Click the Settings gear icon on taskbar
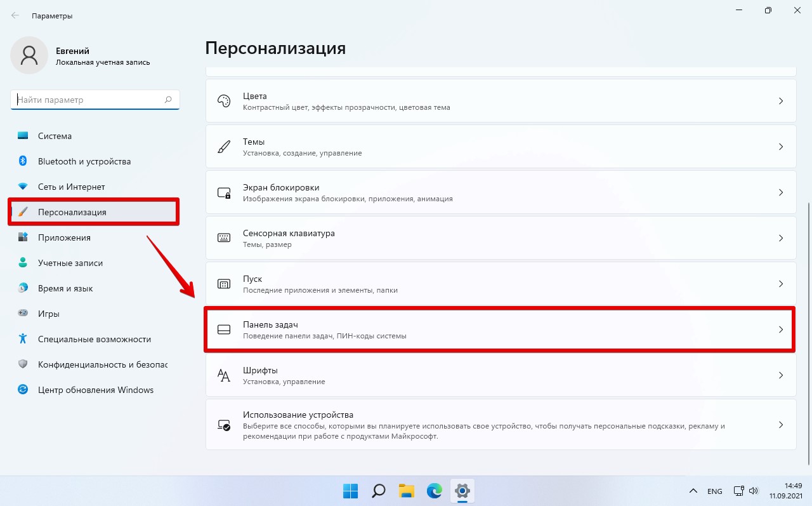The image size is (812, 506). pyautogui.click(x=462, y=490)
